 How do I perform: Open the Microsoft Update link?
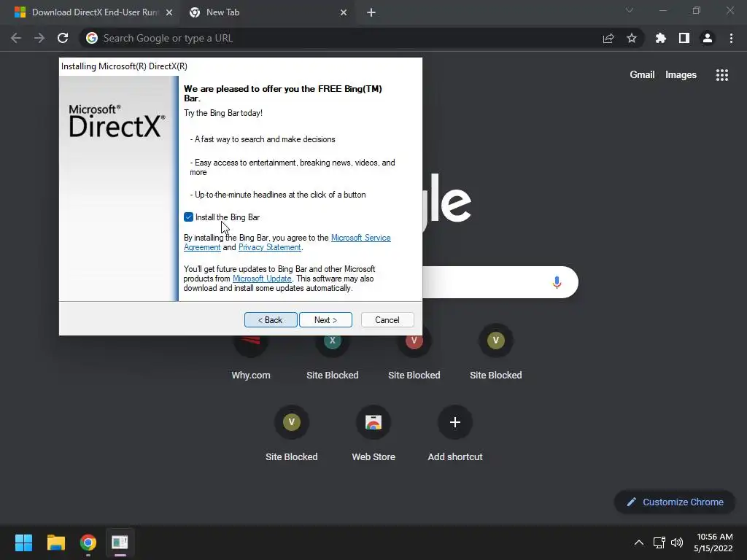(x=262, y=279)
